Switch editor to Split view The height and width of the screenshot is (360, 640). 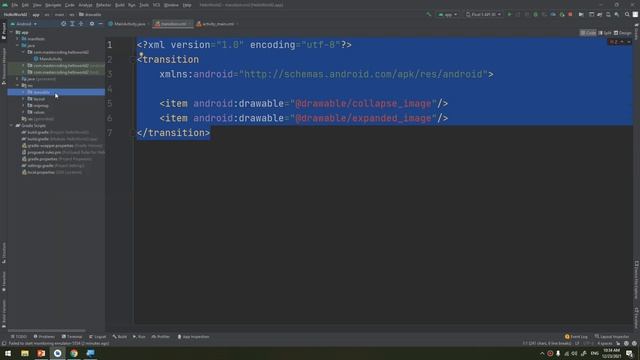tap(604, 33)
